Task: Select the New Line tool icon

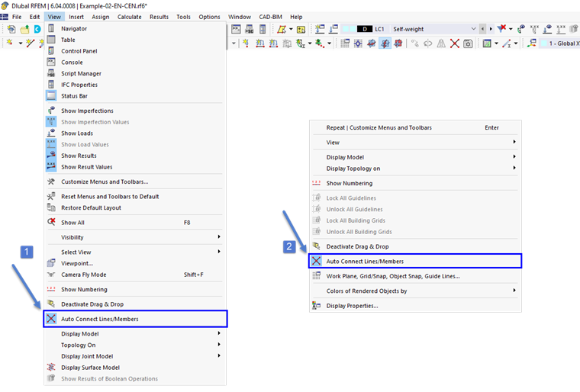Action: coord(30,43)
